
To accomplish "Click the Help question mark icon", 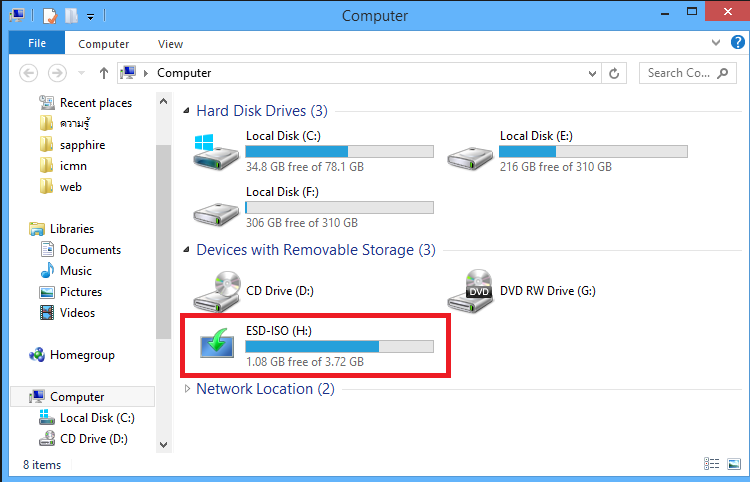I will click(x=738, y=43).
